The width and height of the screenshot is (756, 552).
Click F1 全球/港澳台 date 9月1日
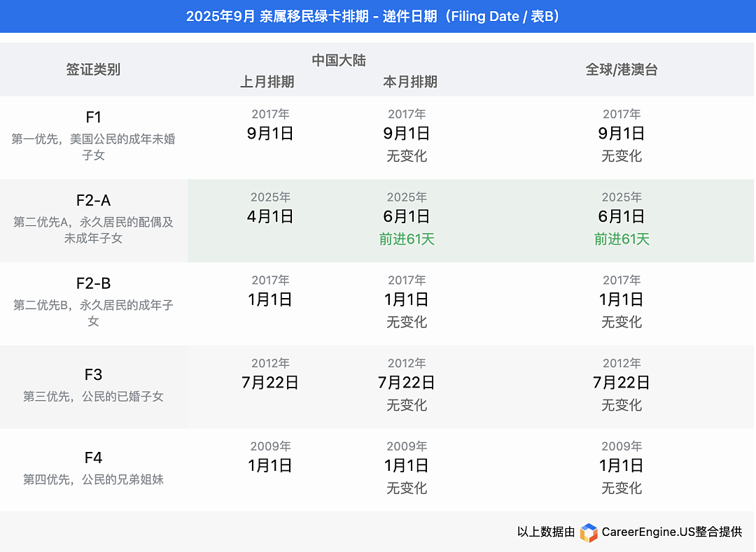(622, 134)
